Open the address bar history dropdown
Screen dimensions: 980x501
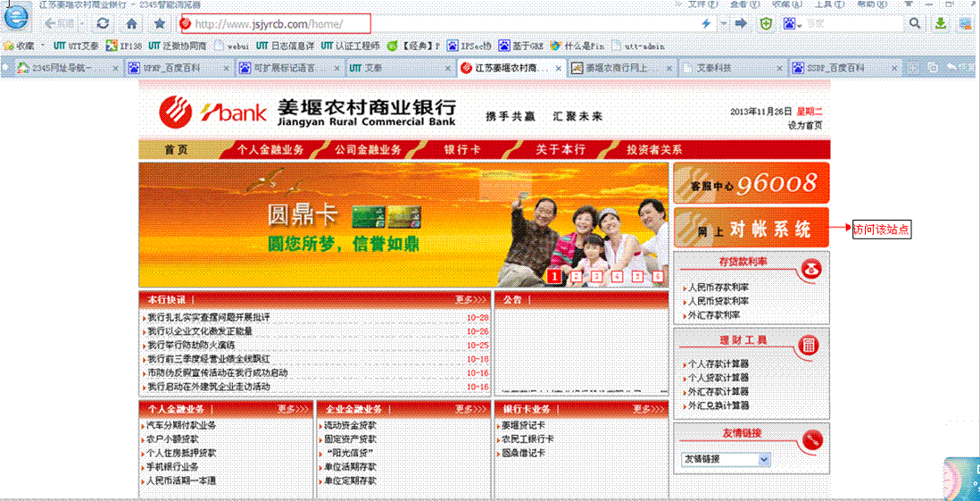tap(723, 24)
